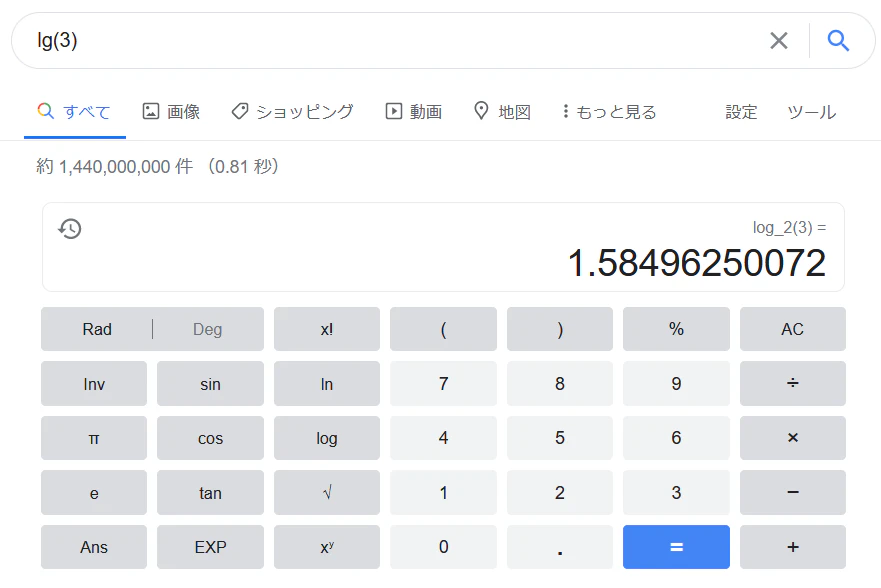Insert a closing parenthesis
Image resolution: width=881 pixels, height=588 pixels.
560,329
